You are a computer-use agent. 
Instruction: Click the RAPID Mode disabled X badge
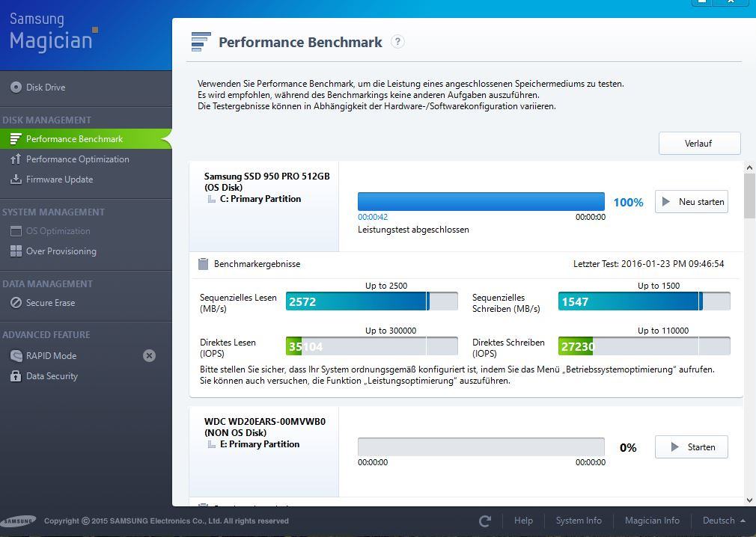point(150,355)
